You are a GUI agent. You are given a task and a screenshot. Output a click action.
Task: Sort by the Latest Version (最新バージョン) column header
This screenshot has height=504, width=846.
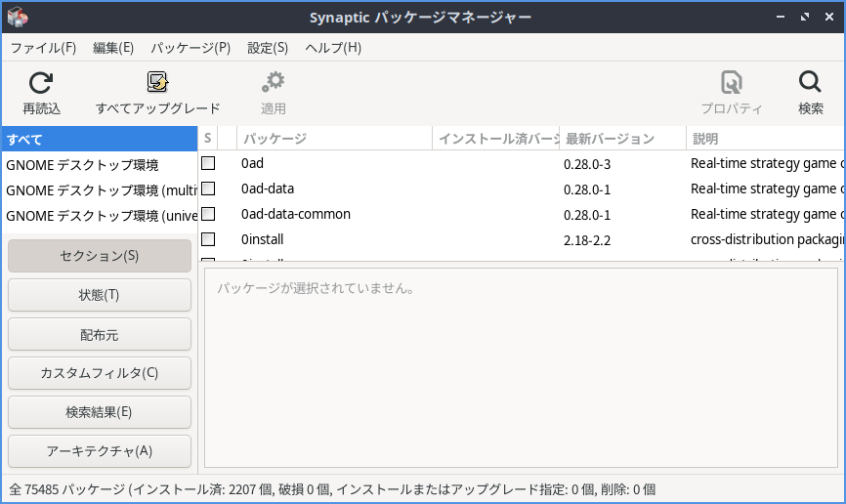[622, 139]
